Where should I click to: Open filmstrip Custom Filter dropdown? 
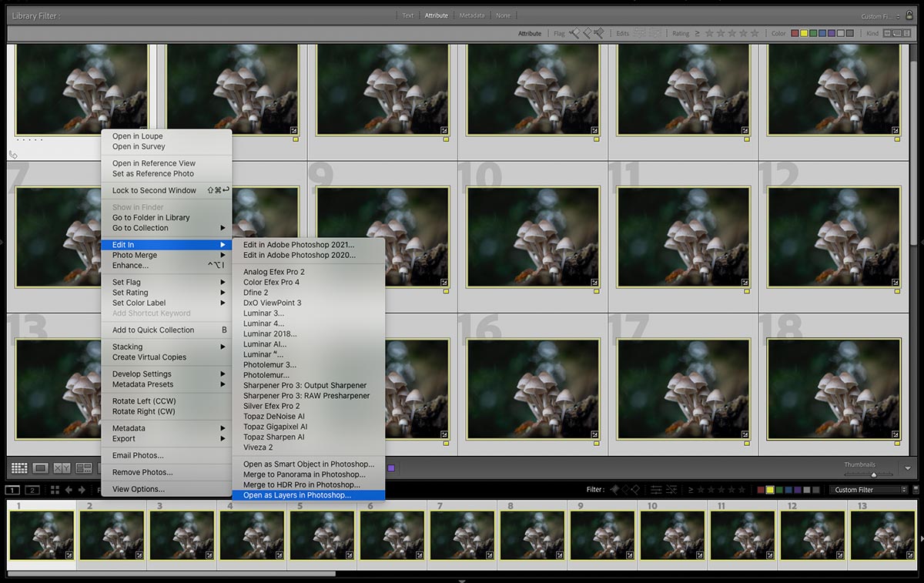point(869,490)
